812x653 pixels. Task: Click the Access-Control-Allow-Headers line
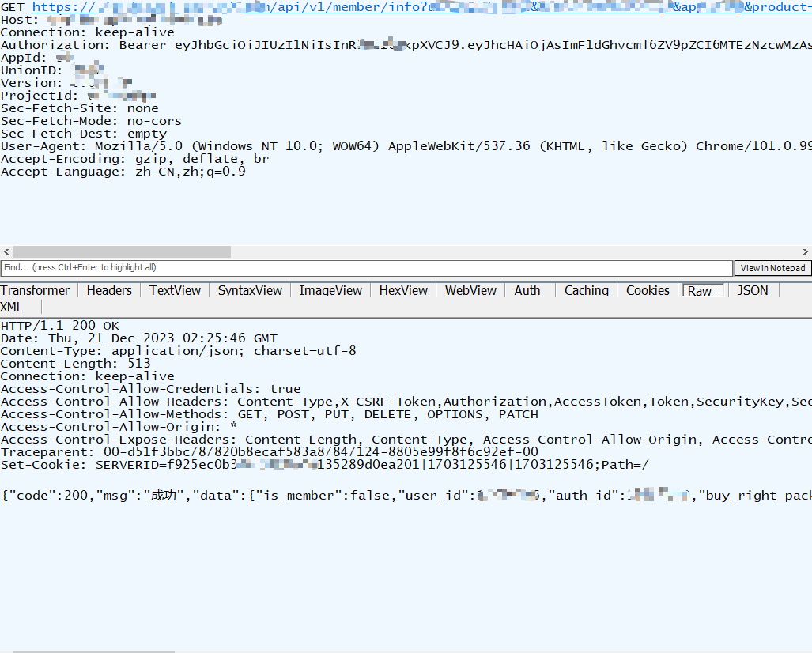pos(406,402)
